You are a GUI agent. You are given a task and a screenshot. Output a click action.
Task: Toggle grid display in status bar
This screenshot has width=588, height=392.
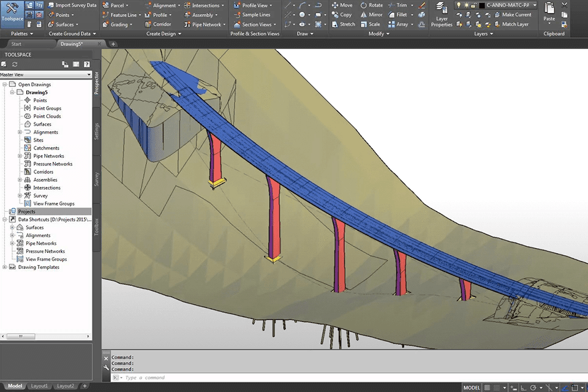point(487,388)
